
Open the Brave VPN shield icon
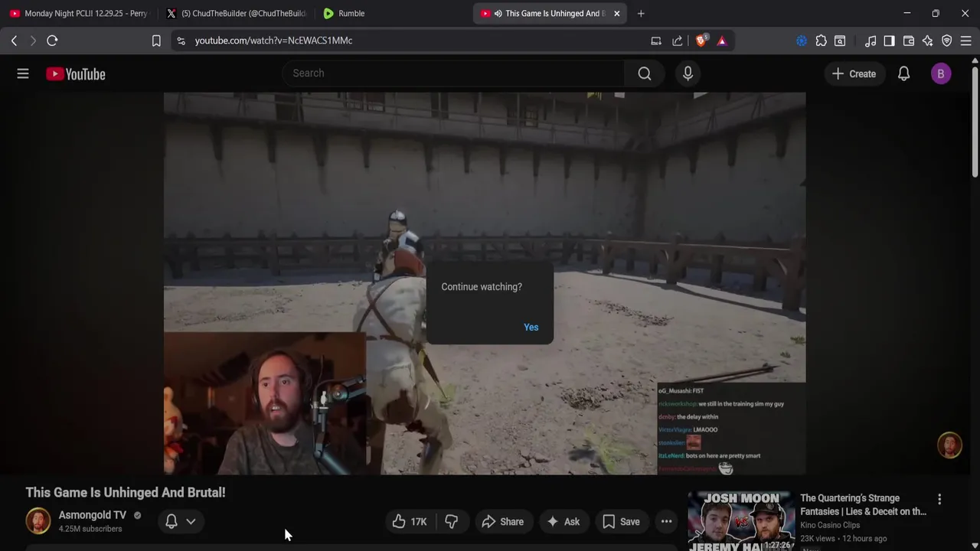(x=947, y=41)
